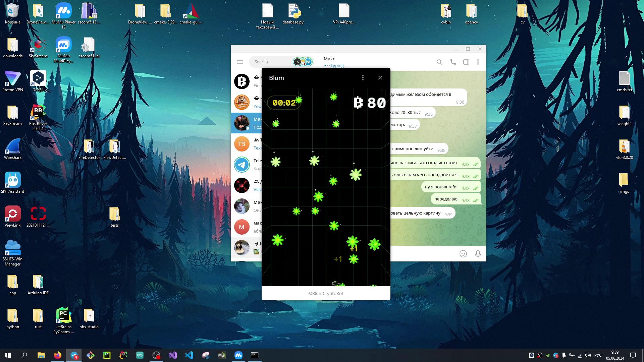Launch RustRover 2024.1 shortcut
This screenshot has width=644, height=362.
coord(38,117)
